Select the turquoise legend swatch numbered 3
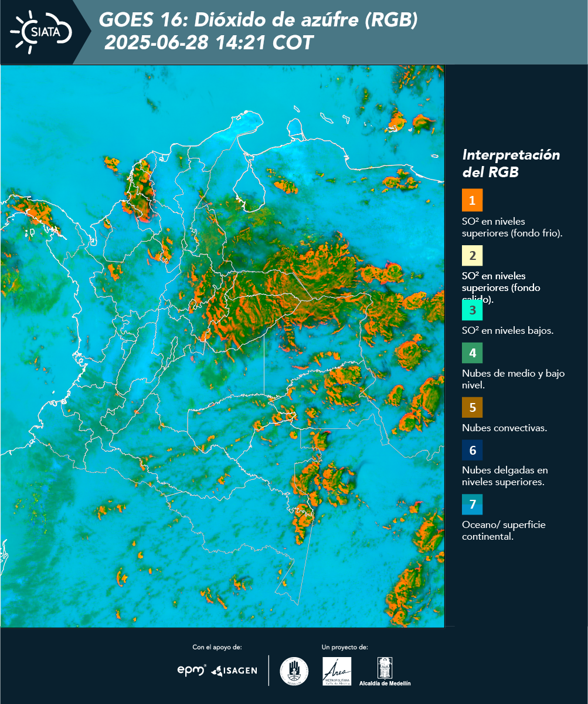Viewport: 588px width, 704px height. click(472, 309)
